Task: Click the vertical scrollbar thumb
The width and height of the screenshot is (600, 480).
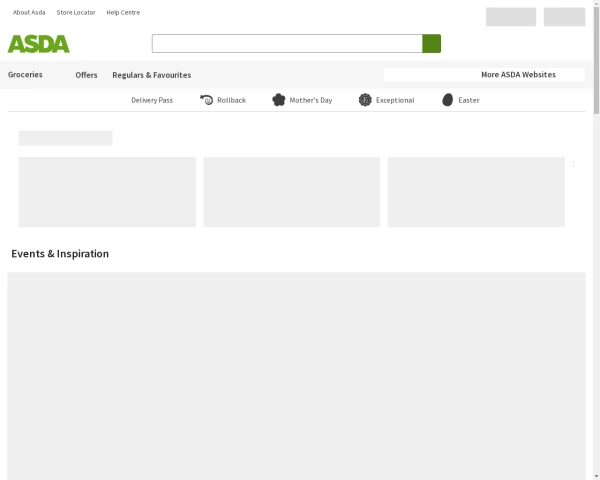Action: coord(597,60)
